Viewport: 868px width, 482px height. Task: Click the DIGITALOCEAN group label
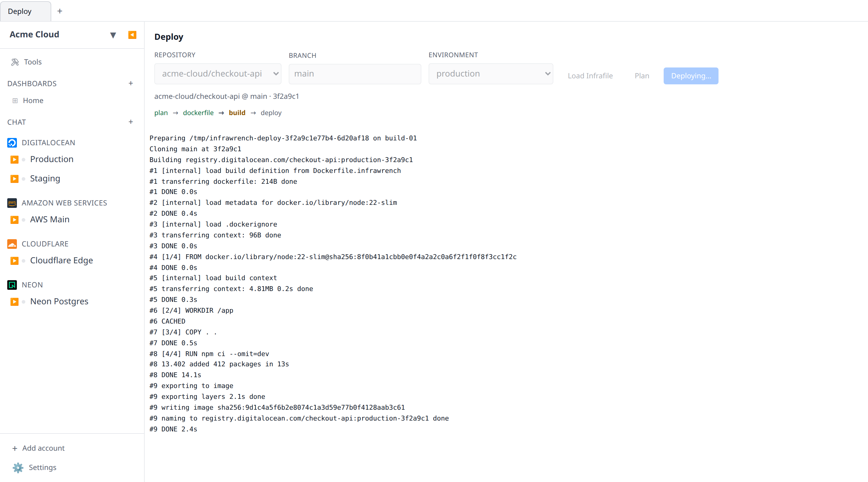click(x=48, y=143)
